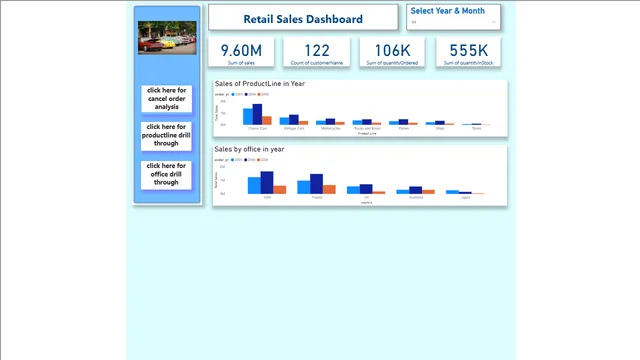This screenshot has width=640, height=360.
Task: Click the Retail Sales Dashboard title
Action: point(303,19)
